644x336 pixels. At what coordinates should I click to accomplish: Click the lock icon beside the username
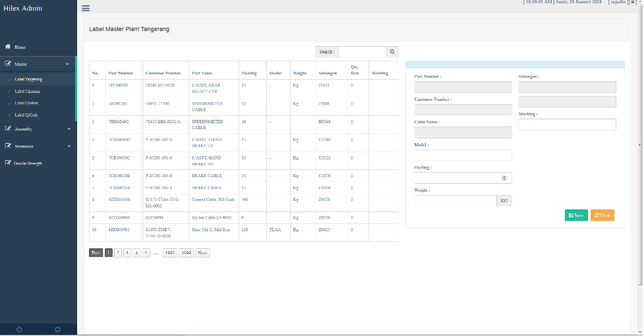pyautogui.click(x=632, y=3)
